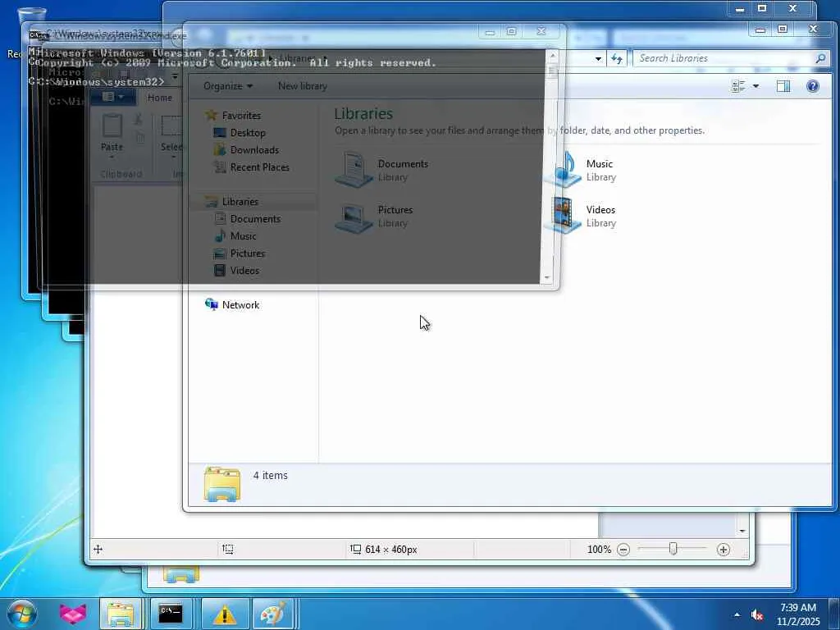
Task: Click the cursor position icon in Paint status bar
Action: click(x=98, y=549)
